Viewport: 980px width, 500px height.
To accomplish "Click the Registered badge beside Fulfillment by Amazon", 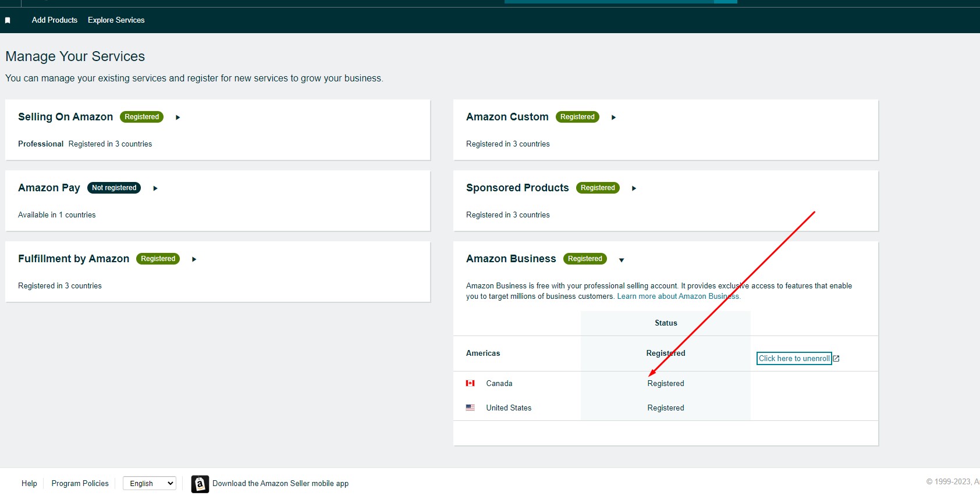I will click(158, 259).
